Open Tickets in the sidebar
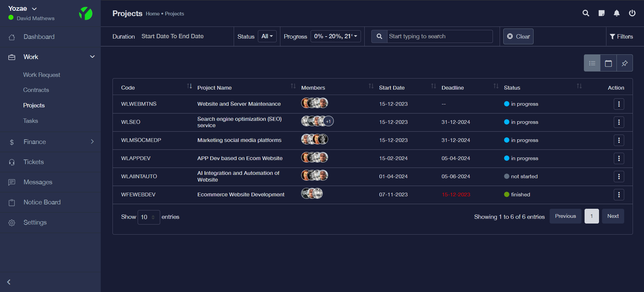This screenshot has width=644, height=292. coord(34,162)
